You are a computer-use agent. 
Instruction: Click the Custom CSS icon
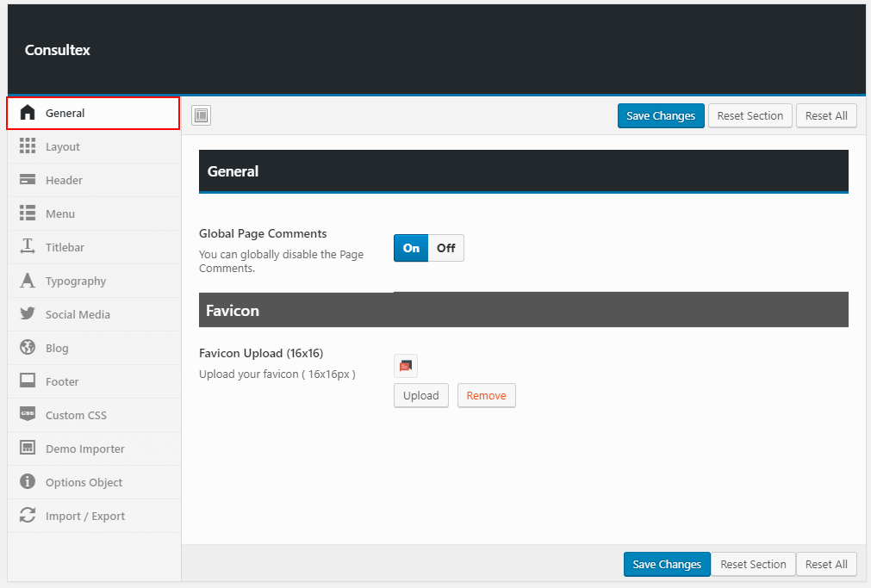[x=28, y=415]
